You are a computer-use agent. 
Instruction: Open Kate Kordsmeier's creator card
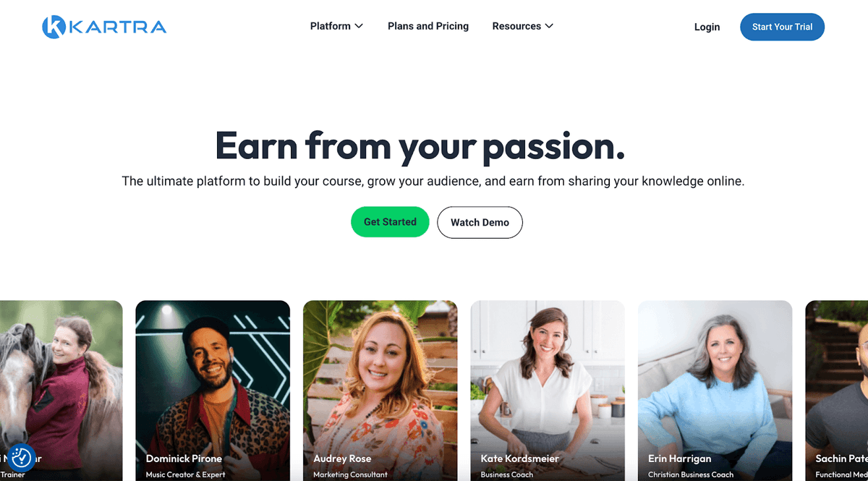coord(548,391)
